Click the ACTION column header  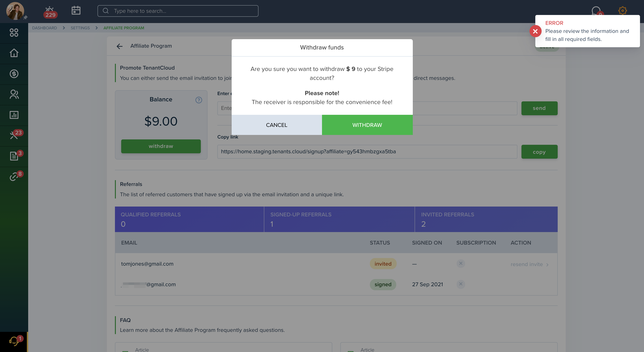[x=521, y=243]
